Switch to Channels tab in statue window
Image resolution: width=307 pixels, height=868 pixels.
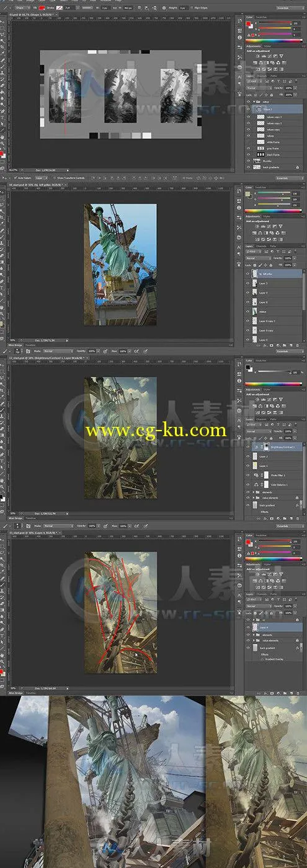[x=261, y=246]
